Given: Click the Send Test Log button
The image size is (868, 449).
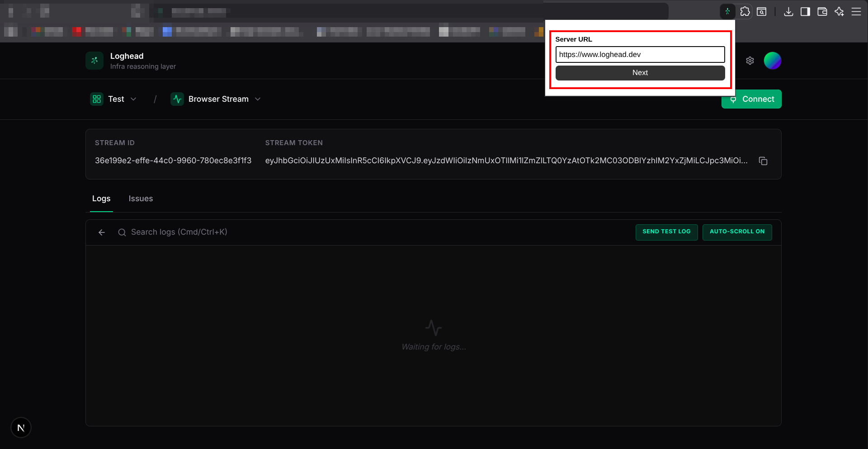Looking at the screenshot, I should 666,232.
